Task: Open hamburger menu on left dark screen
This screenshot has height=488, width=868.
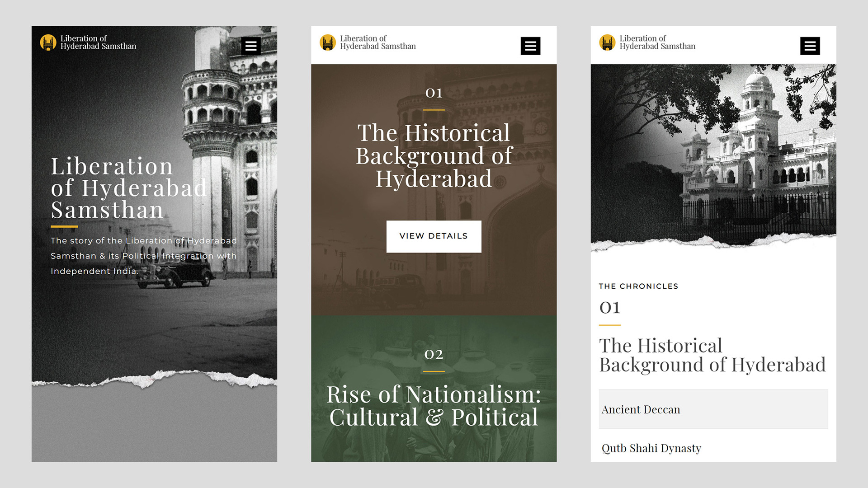Action: pyautogui.click(x=251, y=46)
